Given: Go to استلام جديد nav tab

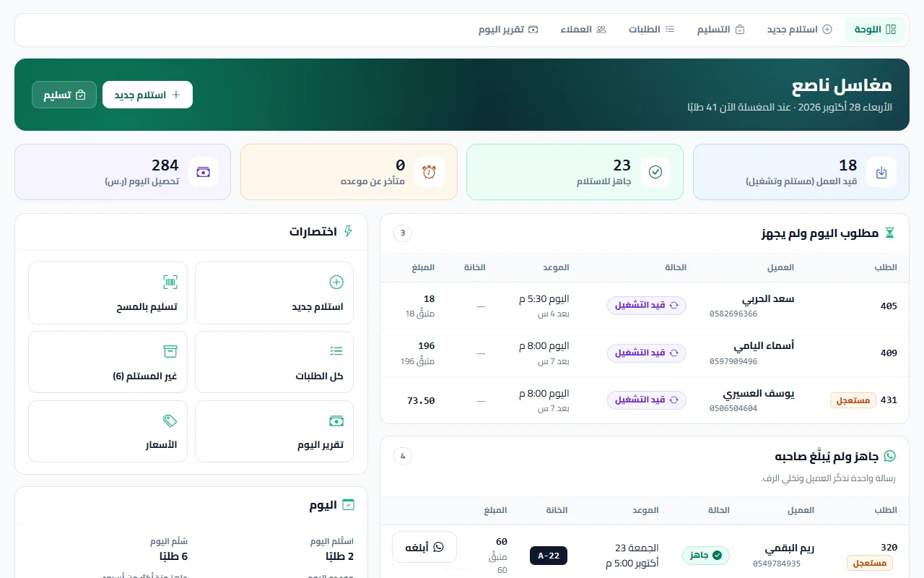Looking at the screenshot, I should [799, 30].
